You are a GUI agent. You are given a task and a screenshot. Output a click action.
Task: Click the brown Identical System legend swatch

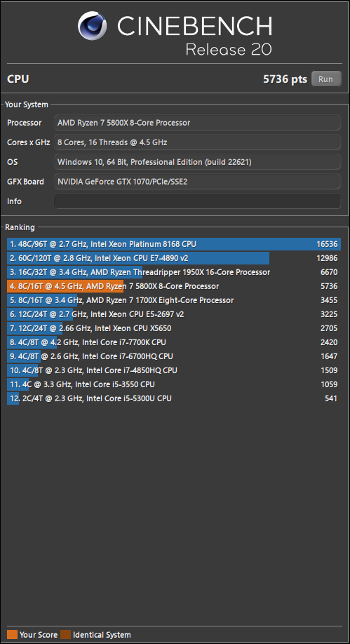[x=66, y=635]
